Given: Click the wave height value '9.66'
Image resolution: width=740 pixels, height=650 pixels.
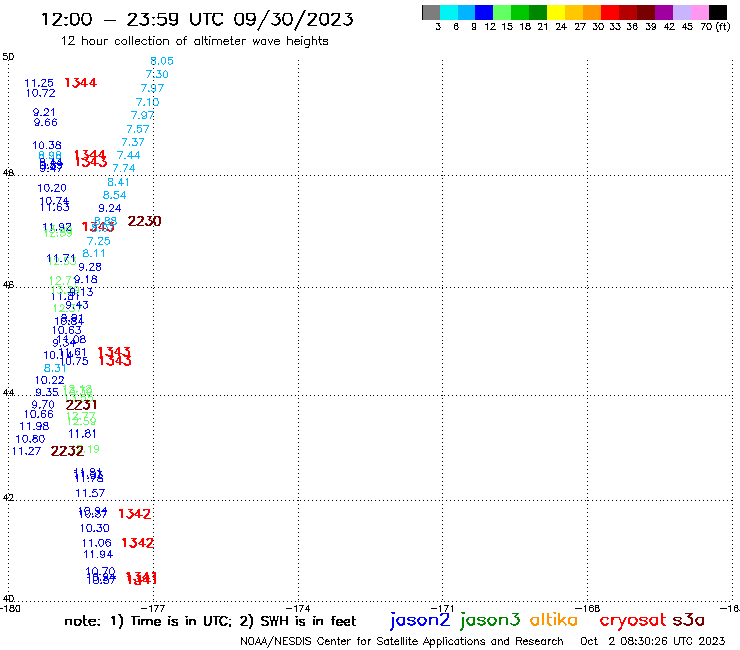Looking at the screenshot, I should [x=46, y=122].
